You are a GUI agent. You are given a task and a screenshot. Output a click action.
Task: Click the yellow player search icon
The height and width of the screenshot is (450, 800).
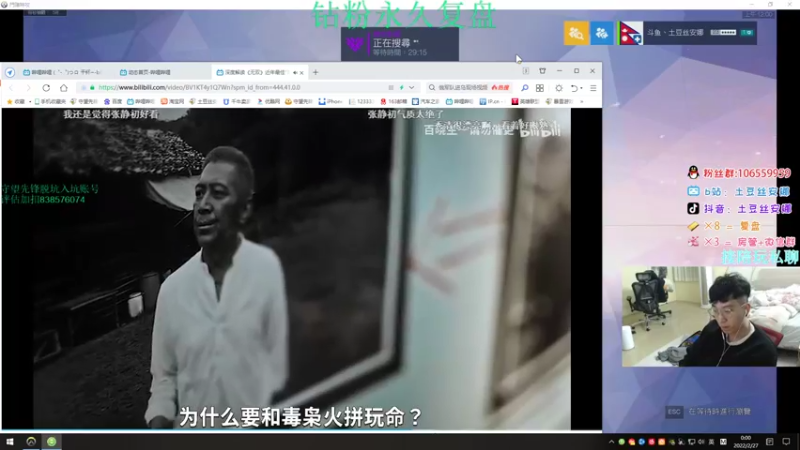pos(576,33)
